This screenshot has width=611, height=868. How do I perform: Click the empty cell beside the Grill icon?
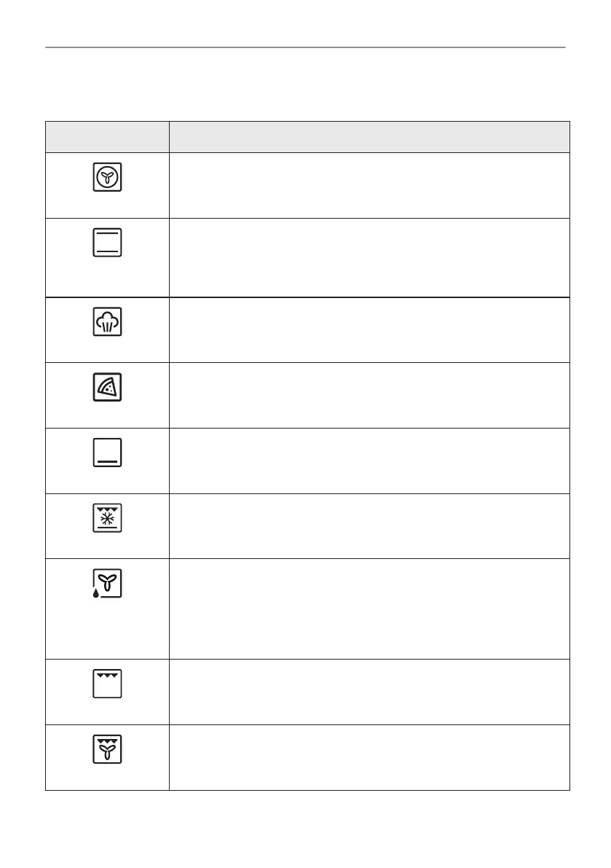[x=369, y=692]
